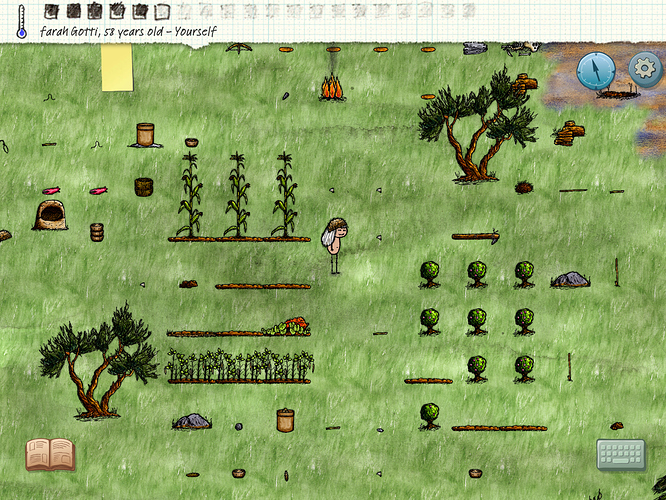The height and width of the screenshot is (500, 666).
Task: Tap the thermometer temperature indicator
Action: tap(21, 22)
